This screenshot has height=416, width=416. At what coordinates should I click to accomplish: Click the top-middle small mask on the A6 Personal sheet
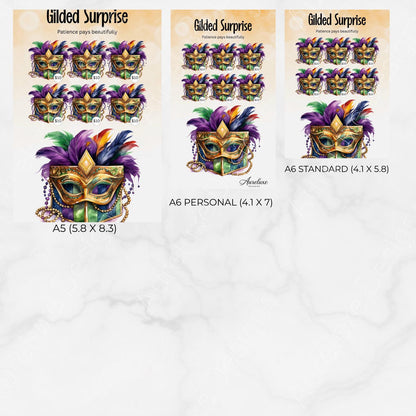pyautogui.click(x=223, y=57)
